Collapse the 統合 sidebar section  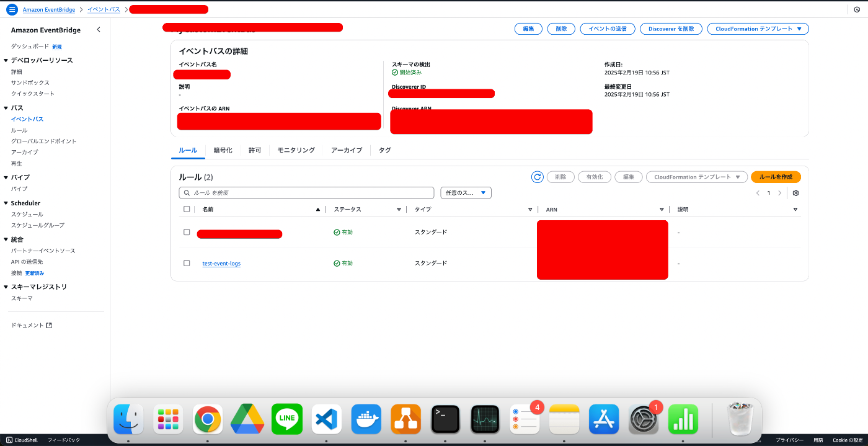(6, 239)
